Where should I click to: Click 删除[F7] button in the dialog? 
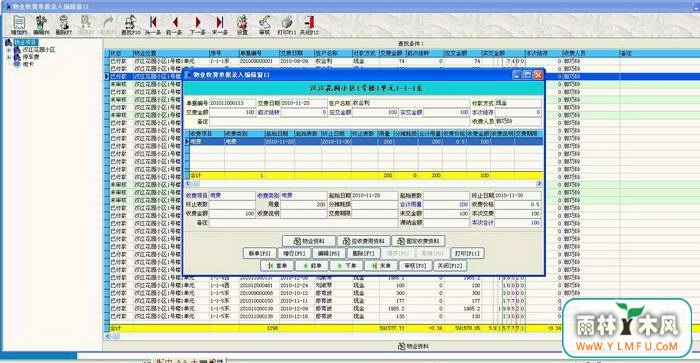pos(363,253)
